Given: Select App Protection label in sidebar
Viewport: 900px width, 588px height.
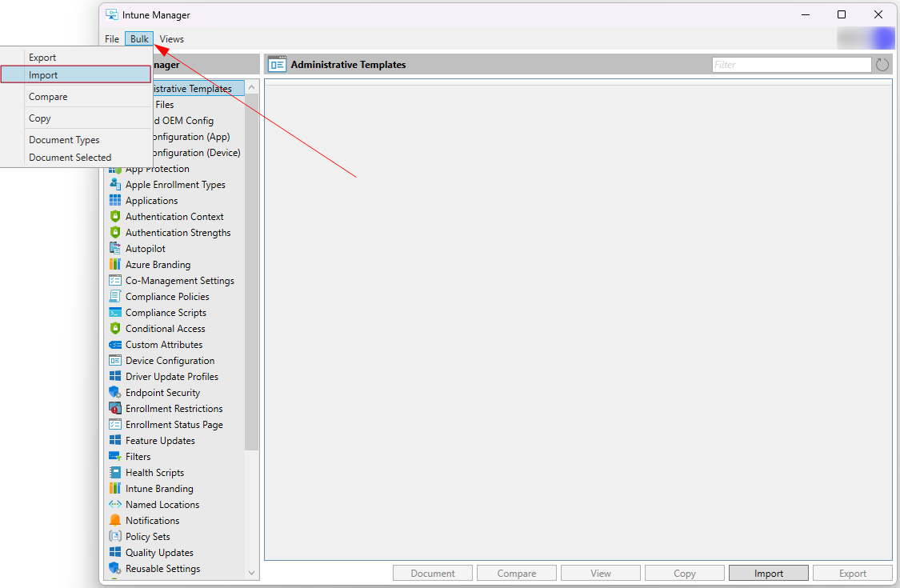Looking at the screenshot, I should (158, 169).
